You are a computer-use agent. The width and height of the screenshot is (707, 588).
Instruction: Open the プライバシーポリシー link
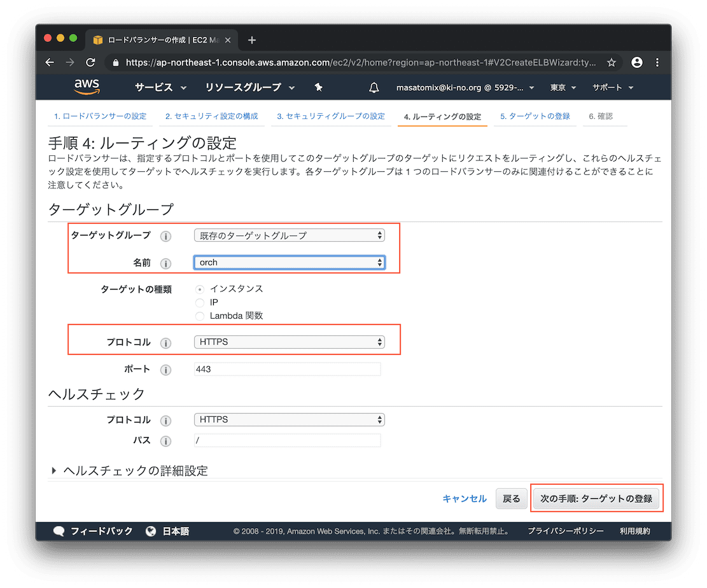(566, 531)
